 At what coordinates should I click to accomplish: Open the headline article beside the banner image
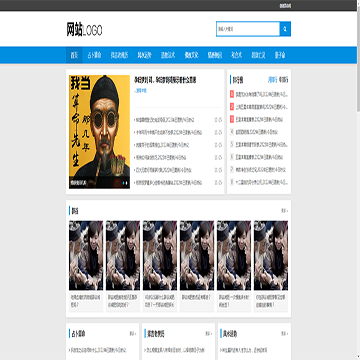click(165, 80)
